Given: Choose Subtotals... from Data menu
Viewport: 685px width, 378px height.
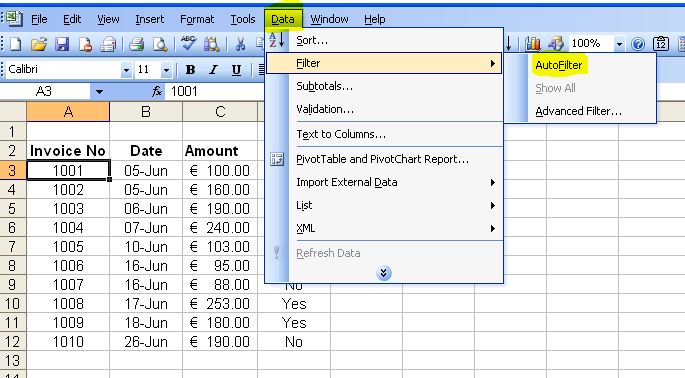Looking at the screenshot, I should [x=384, y=86].
